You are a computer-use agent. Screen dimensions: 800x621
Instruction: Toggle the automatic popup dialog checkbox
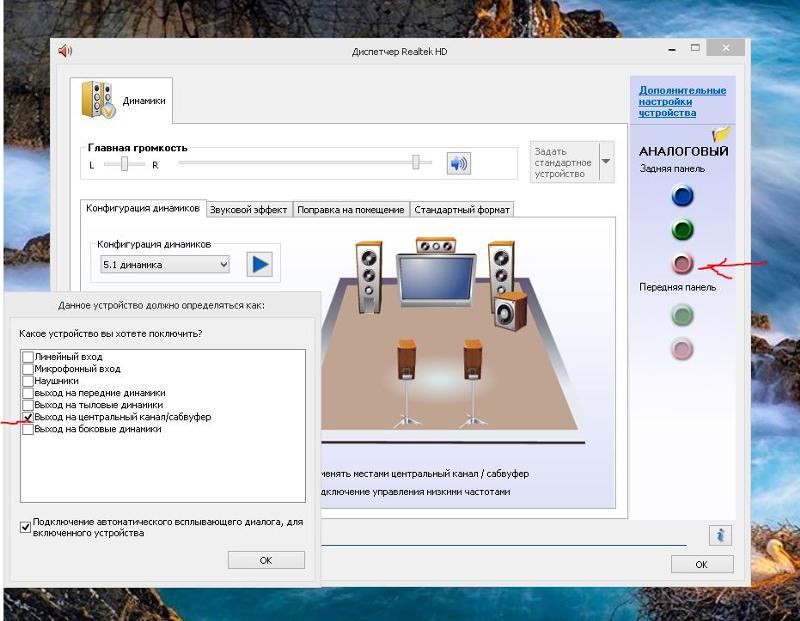pos(26,527)
